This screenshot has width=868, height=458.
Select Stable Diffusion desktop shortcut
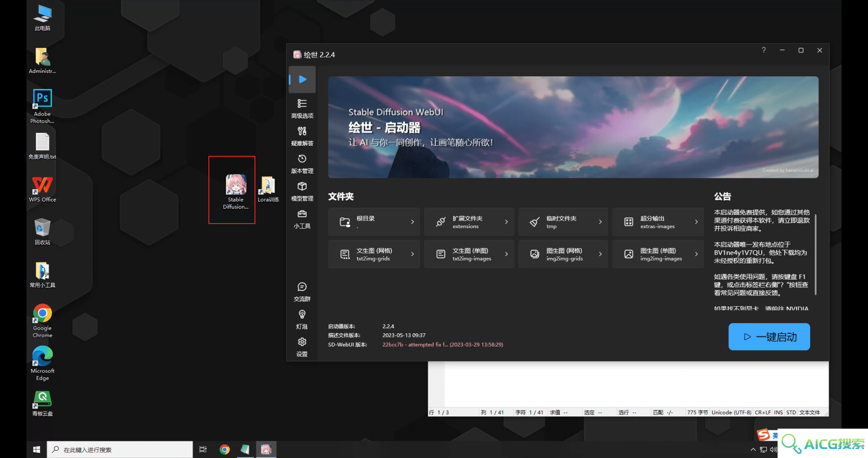pyautogui.click(x=236, y=192)
